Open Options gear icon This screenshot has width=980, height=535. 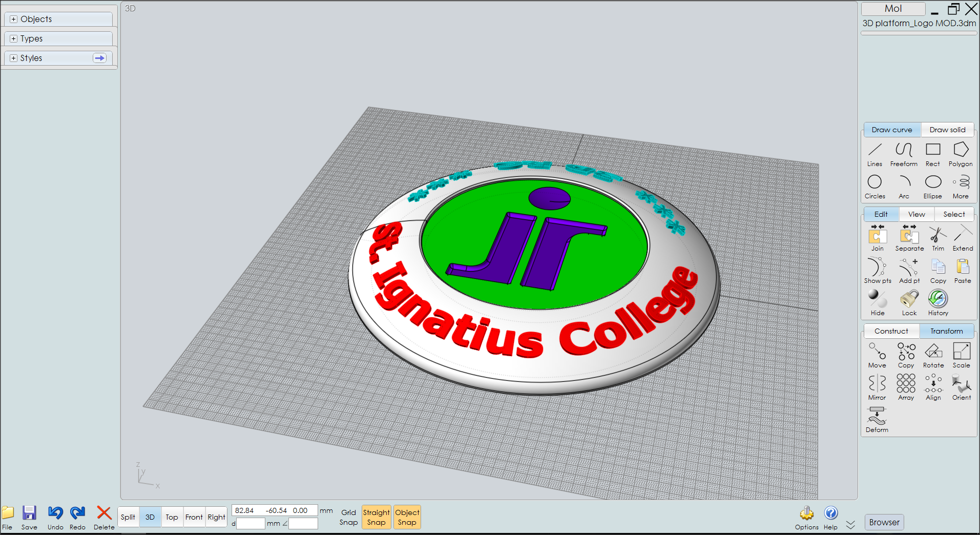click(807, 518)
